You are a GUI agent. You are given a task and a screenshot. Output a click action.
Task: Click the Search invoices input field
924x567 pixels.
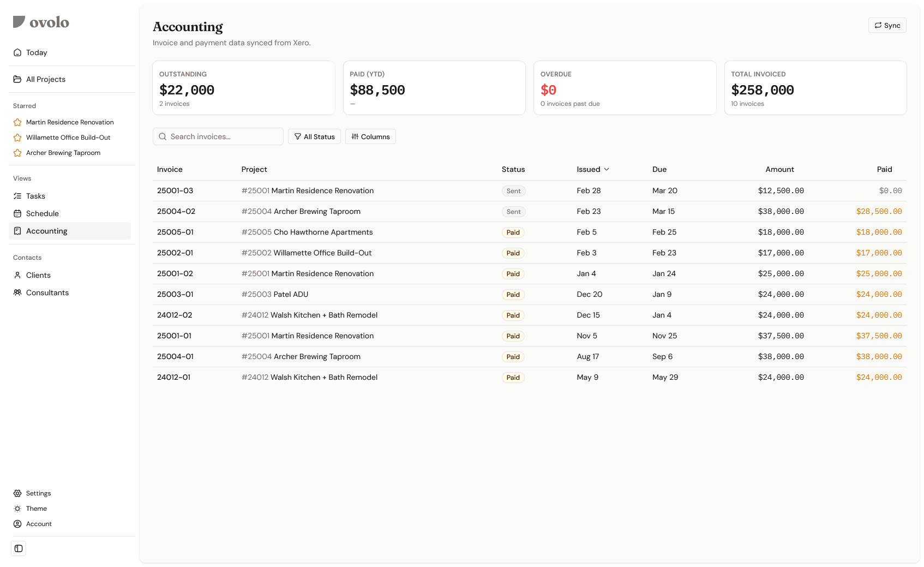[x=218, y=136]
